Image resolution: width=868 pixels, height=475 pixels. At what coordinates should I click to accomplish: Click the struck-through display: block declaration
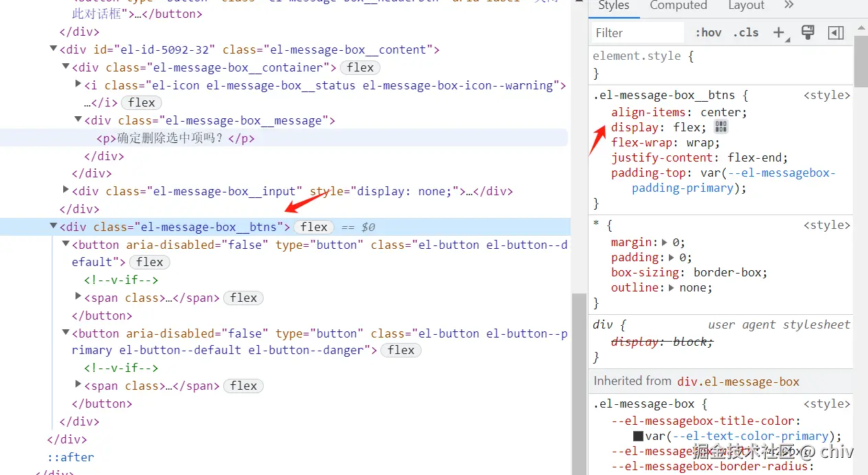pos(662,342)
